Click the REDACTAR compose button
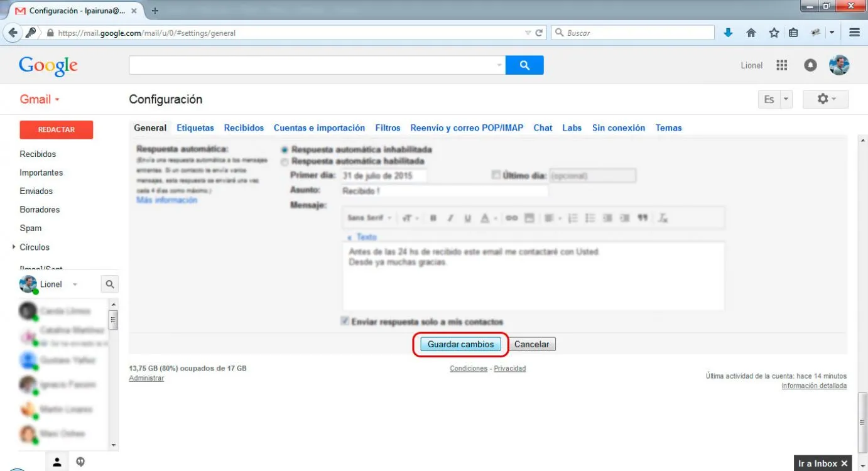 coord(57,129)
